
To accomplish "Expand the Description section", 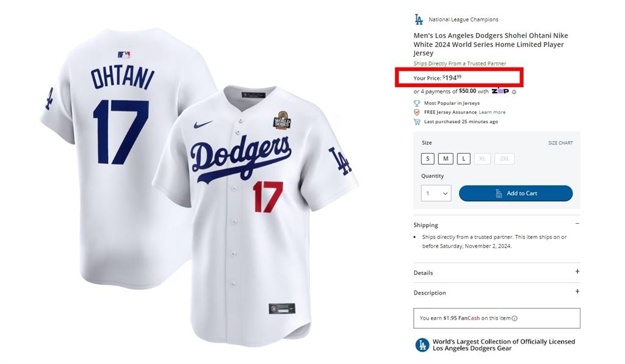I will pyautogui.click(x=577, y=293).
